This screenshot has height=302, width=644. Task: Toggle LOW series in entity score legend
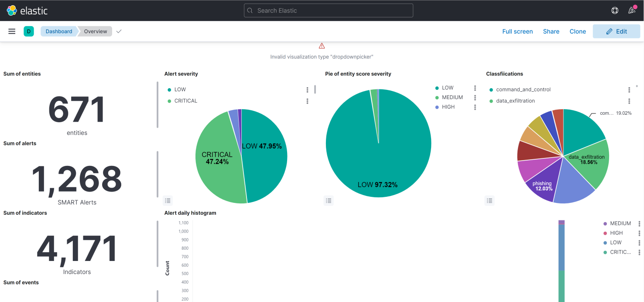pyautogui.click(x=448, y=88)
